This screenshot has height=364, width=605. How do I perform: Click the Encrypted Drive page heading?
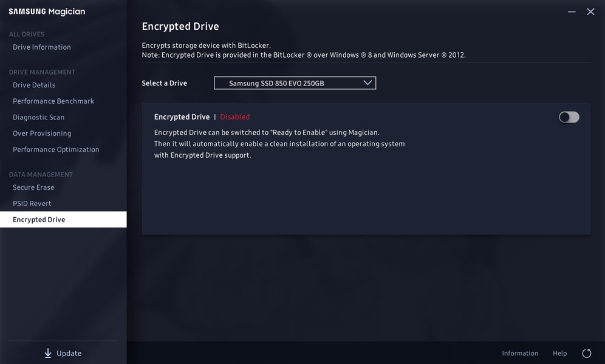(180, 27)
